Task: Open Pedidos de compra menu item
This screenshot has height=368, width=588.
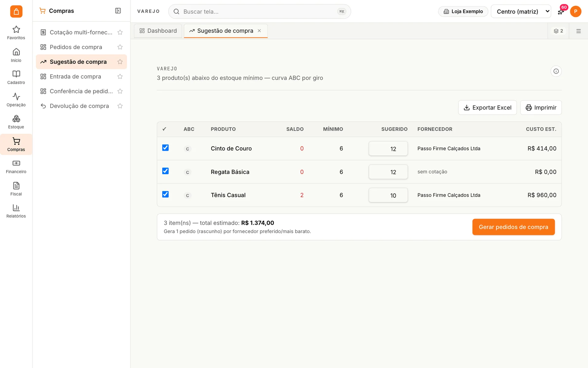Action: 81,47
